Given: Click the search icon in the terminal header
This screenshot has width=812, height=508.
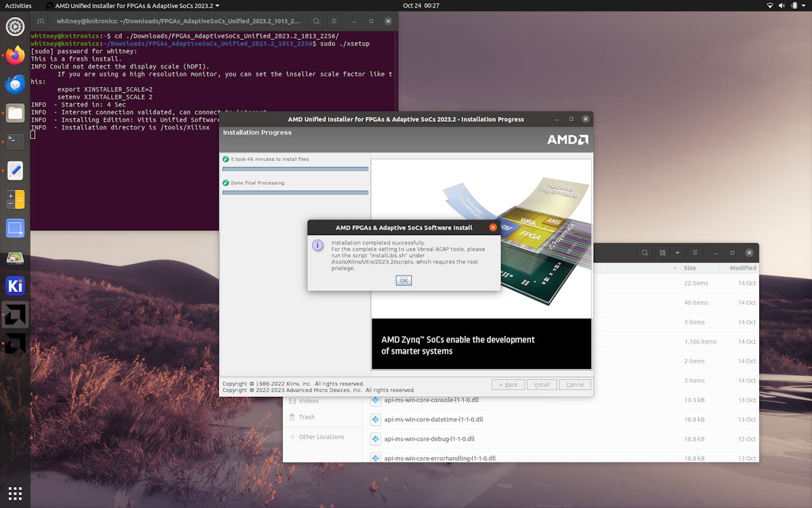Looking at the screenshot, I should pyautogui.click(x=316, y=21).
